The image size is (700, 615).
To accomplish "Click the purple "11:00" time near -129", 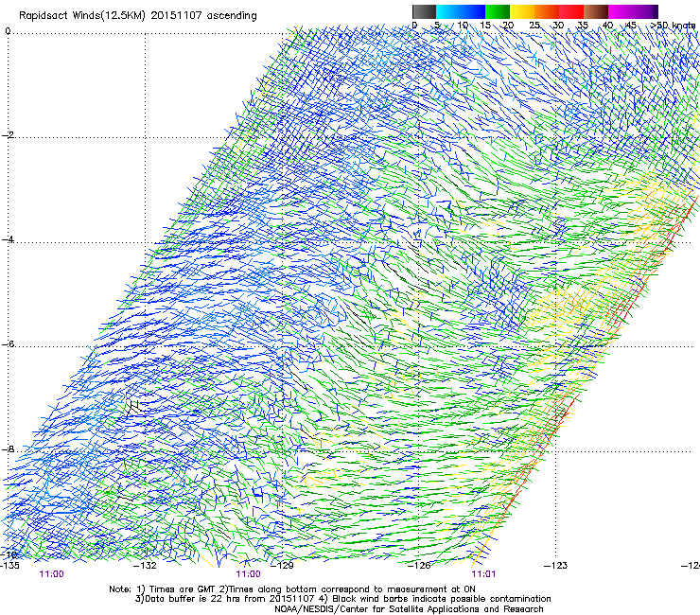I will click(248, 574).
